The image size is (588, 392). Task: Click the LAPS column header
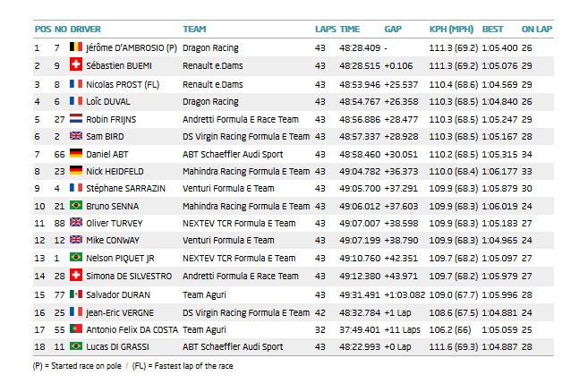[x=326, y=30]
